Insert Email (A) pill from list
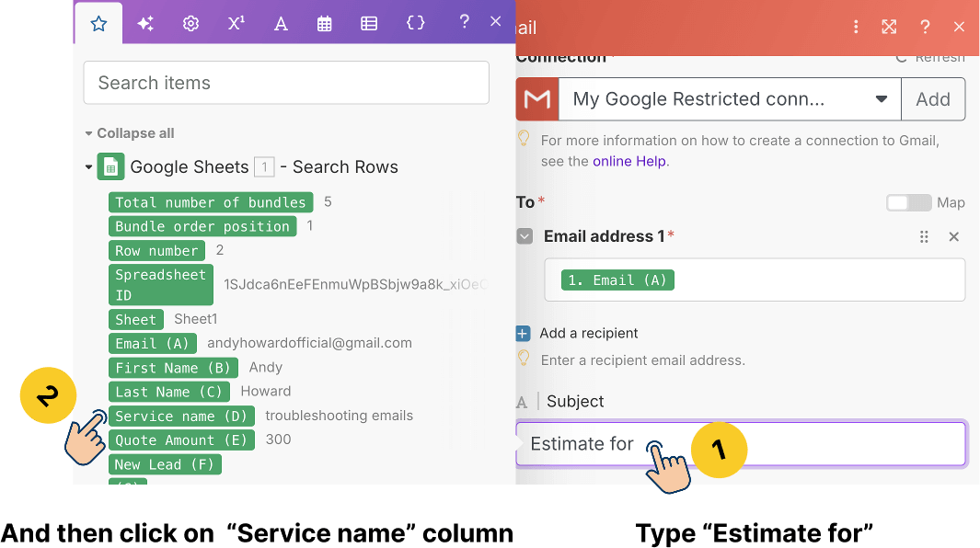The image size is (980, 548). pos(152,344)
